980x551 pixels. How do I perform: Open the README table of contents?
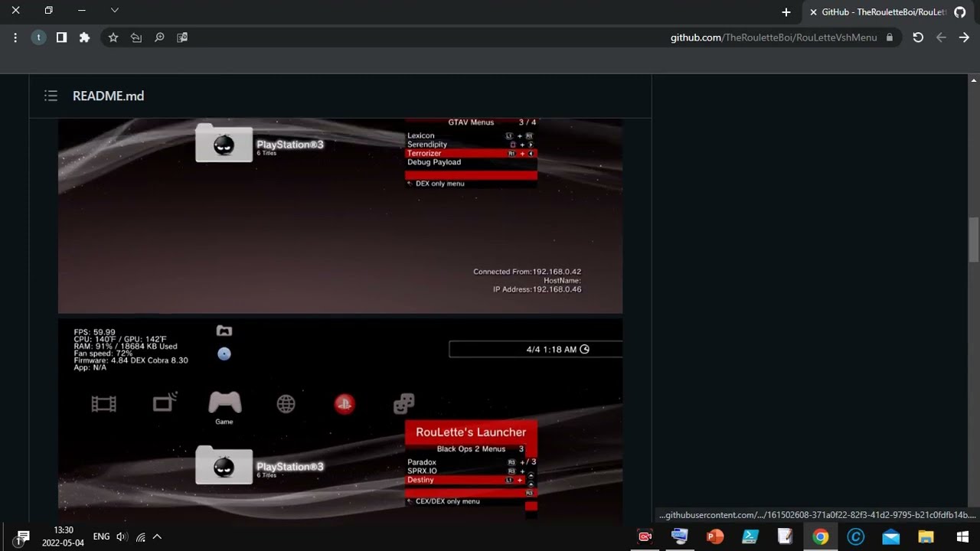[x=51, y=96]
